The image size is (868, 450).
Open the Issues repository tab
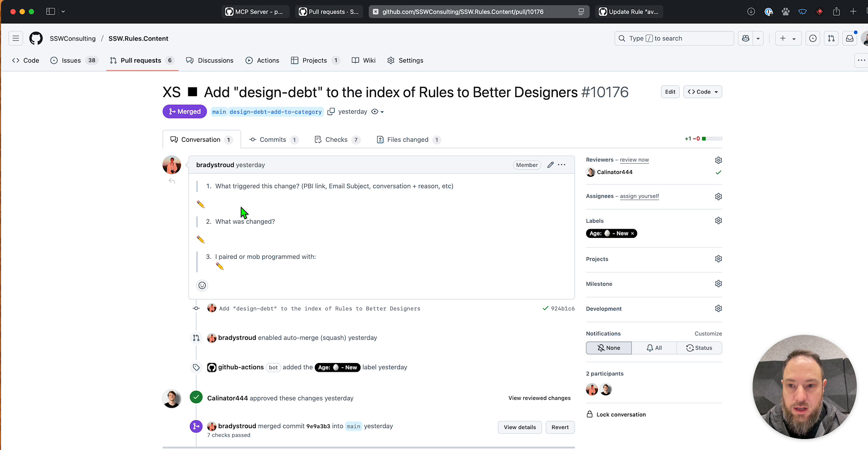pos(74,60)
